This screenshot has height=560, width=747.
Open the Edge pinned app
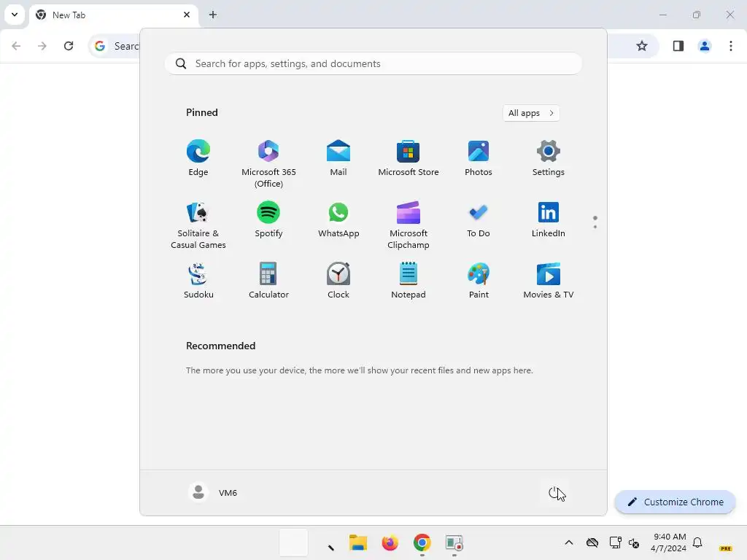pyautogui.click(x=198, y=158)
